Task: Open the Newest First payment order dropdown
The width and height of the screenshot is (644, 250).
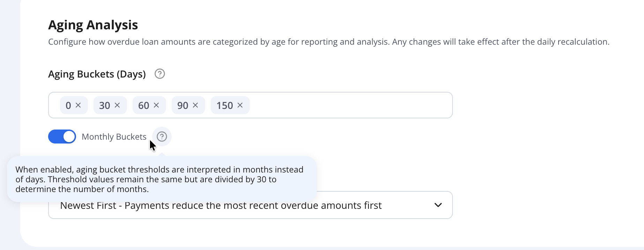Action: tap(250, 205)
